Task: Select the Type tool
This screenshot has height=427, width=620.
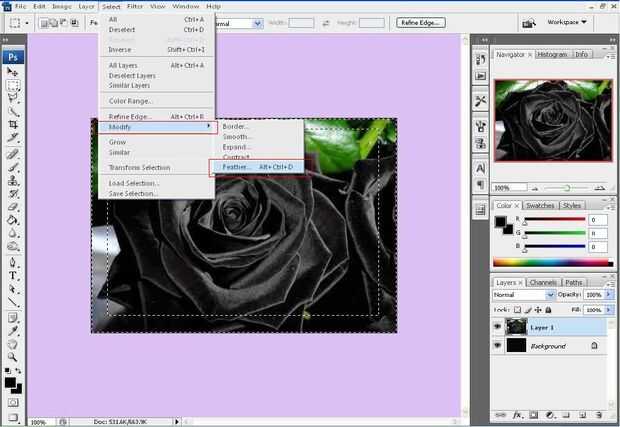Action: coord(13,275)
